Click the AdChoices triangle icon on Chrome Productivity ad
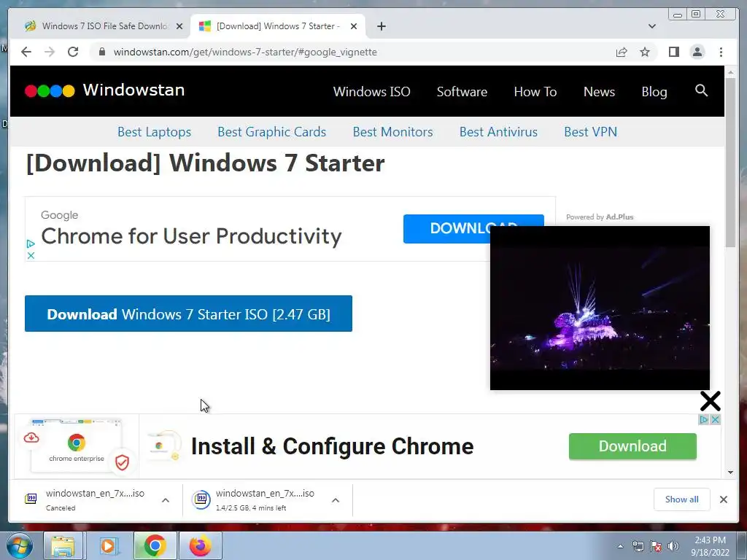747x560 pixels. pyautogui.click(x=31, y=244)
